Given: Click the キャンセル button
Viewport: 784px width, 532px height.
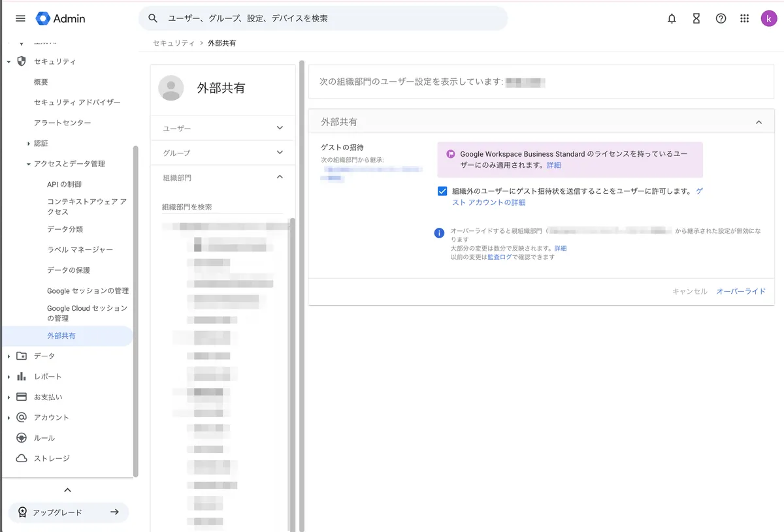Looking at the screenshot, I should [x=690, y=291].
